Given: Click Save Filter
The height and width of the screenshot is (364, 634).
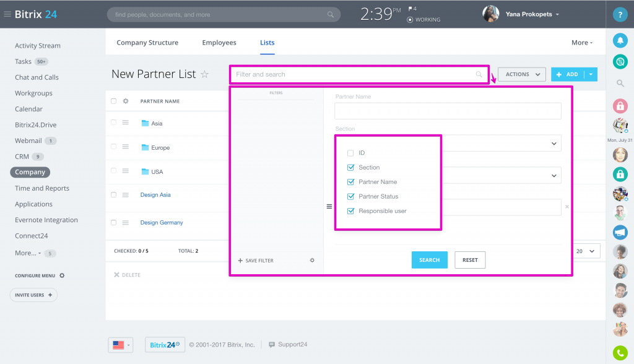Looking at the screenshot, I should coord(256,261).
